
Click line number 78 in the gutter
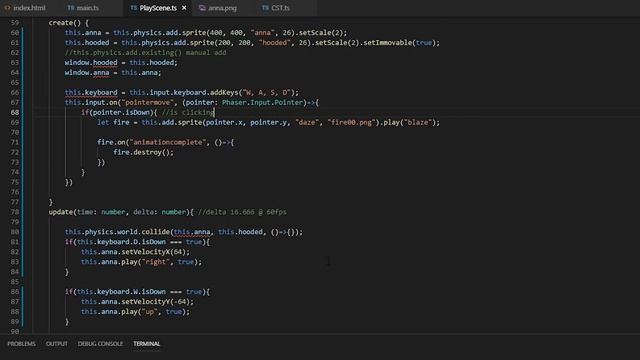coord(15,212)
